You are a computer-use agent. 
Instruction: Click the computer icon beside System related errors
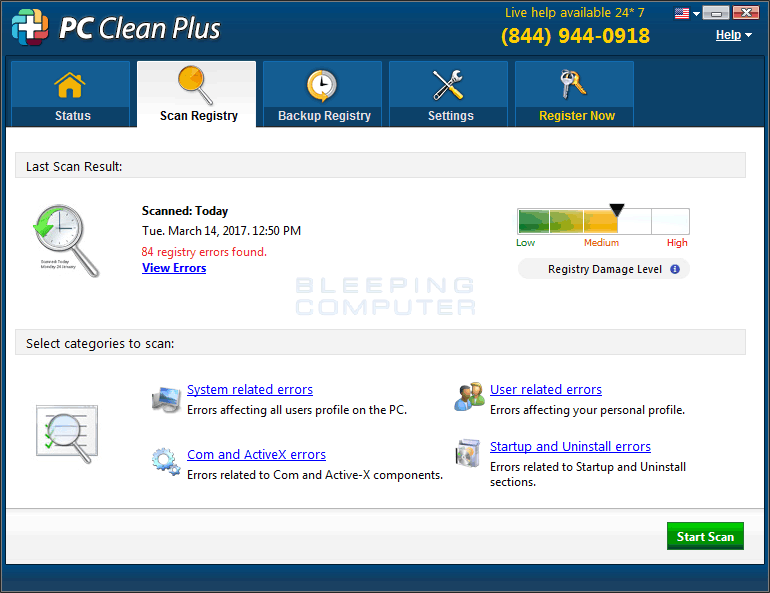pos(166,400)
